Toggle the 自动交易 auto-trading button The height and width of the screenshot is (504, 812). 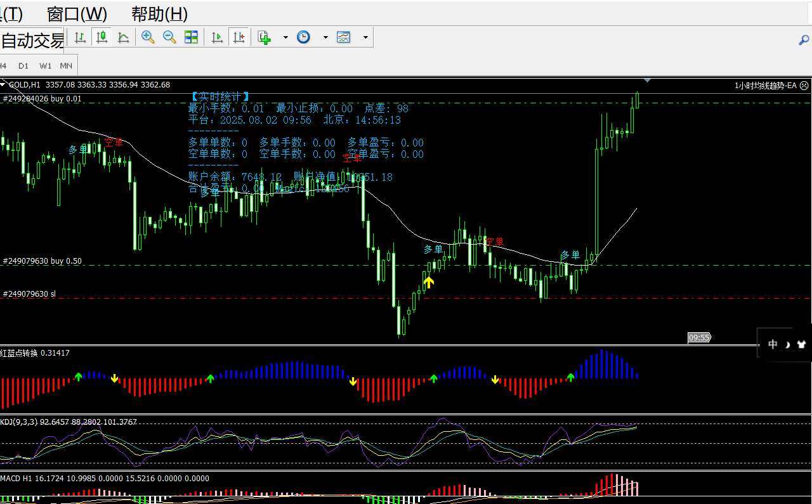pyautogui.click(x=32, y=41)
